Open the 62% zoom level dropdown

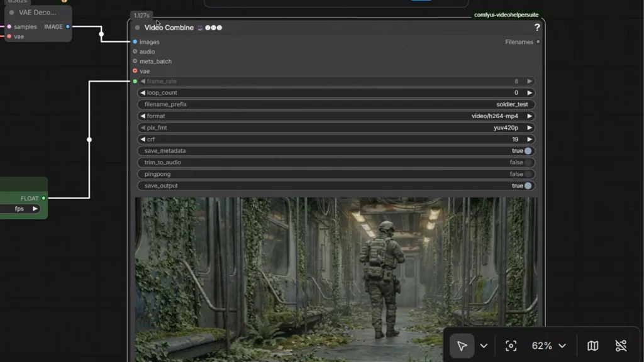pos(548,346)
